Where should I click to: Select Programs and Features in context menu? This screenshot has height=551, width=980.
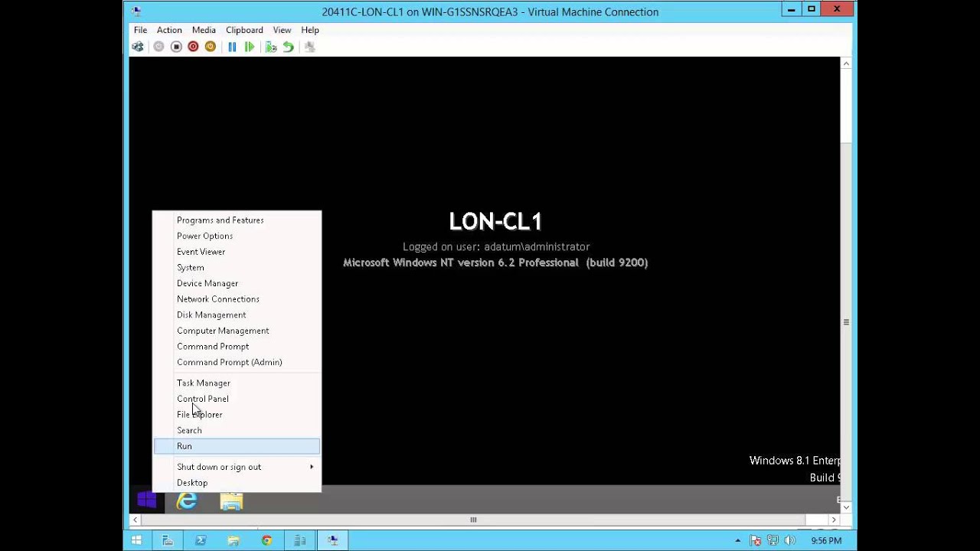pos(237,220)
